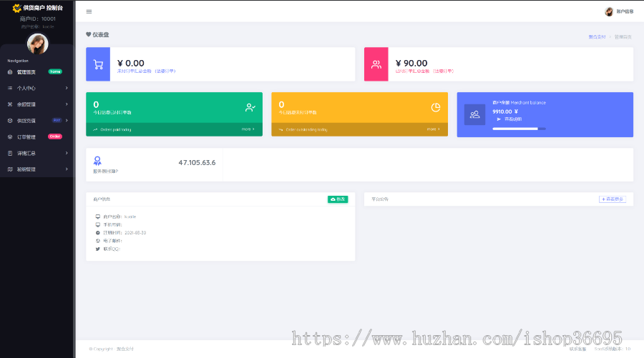The image size is (644, 358).
Task: Click the user-check icon on green card
Action: pos(250,107)
